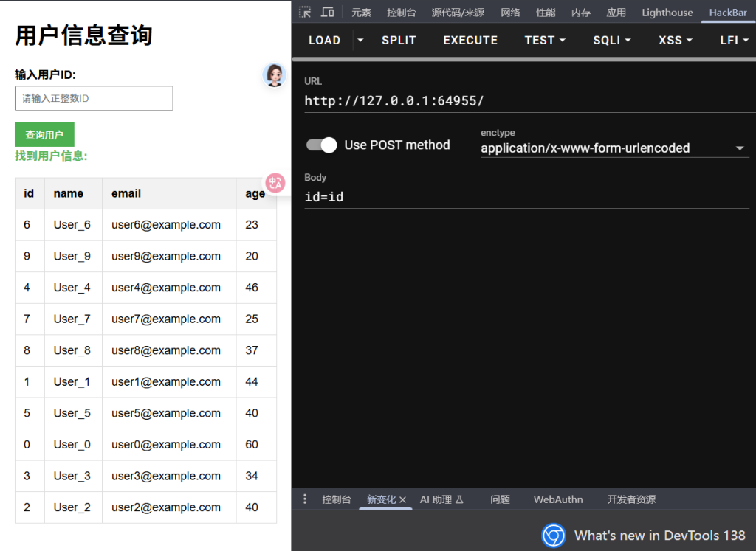Switch to the Lighthouse tab
The image size is (756, 551).
667,13
